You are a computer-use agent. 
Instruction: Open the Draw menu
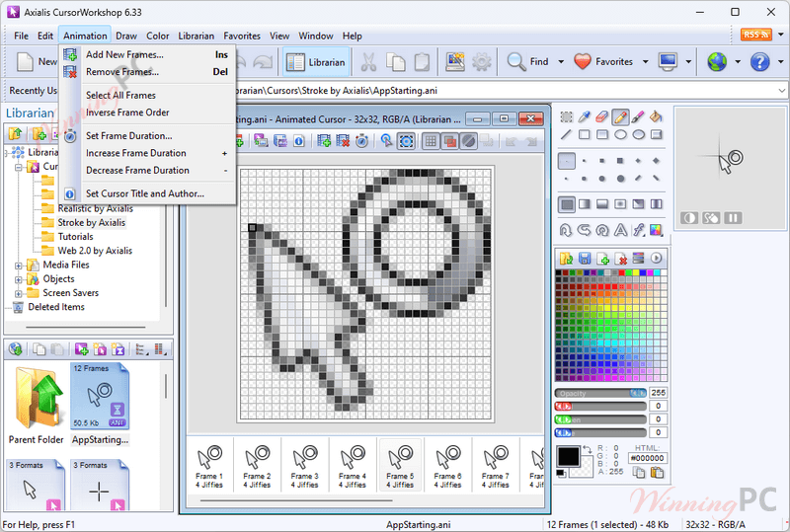coord(126,36)
